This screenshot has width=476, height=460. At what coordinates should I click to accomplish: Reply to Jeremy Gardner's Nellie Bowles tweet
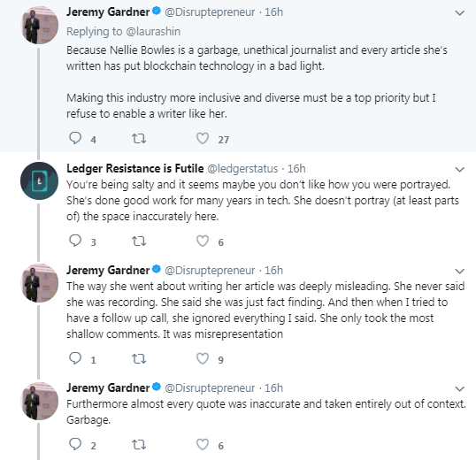point(75,138)
